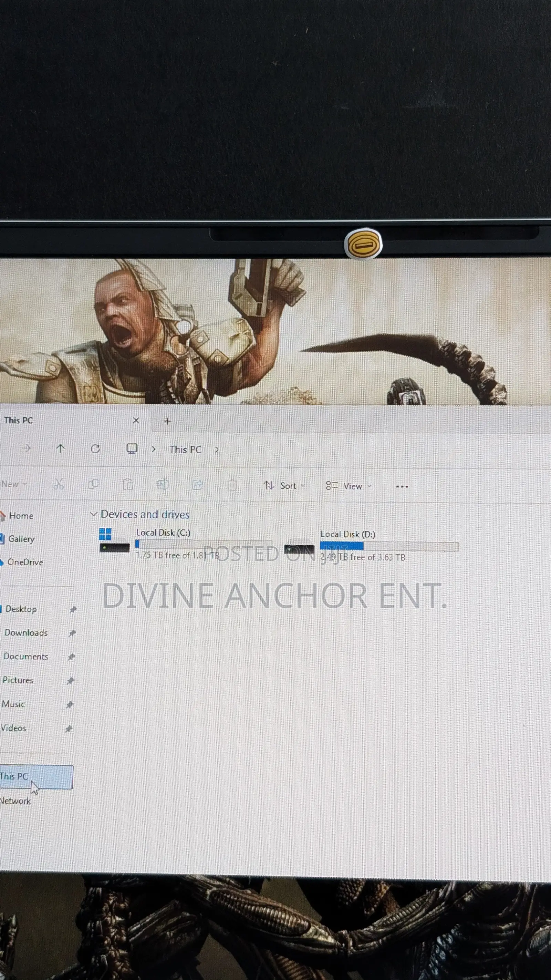Click the pin icon beside Downloads
Viewport: 551px width, 980px height.
pyautogui.click(x=72, y=633)
